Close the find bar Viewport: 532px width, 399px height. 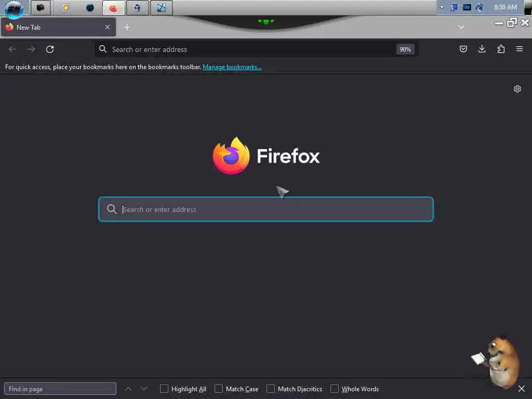pyautogui.click(x=522, y=389)
